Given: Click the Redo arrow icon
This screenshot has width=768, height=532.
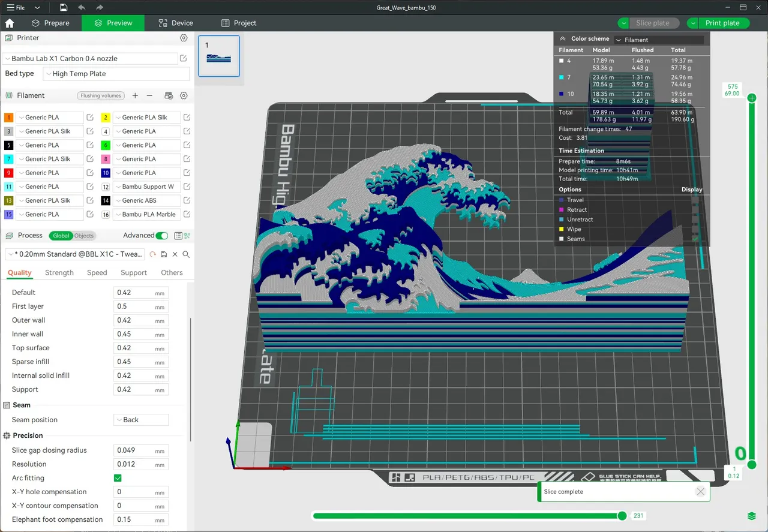Looking at the screenshot, I should [100, 7].
